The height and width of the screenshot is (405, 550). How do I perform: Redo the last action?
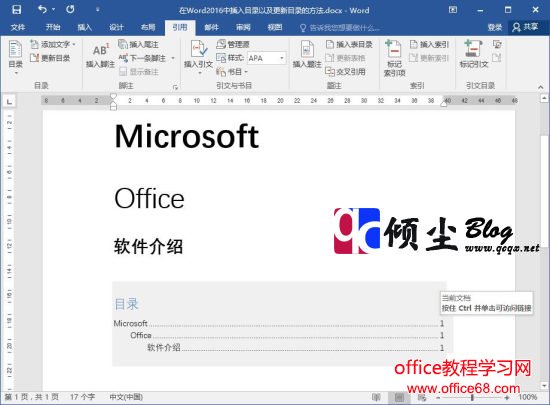coord(70,9)
